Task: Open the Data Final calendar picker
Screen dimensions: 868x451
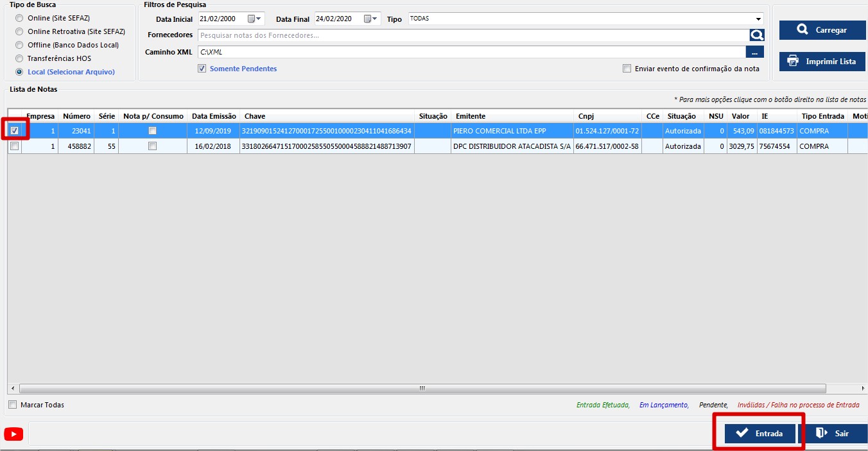Action: pyautogui.click(x=368, y=19)
